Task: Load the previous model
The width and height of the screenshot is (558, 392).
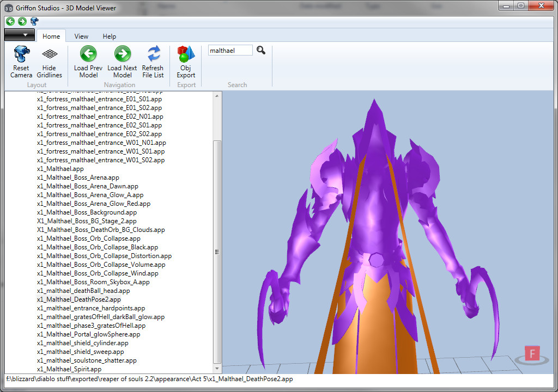Action: pyautogui.click(x=88, y=62)
